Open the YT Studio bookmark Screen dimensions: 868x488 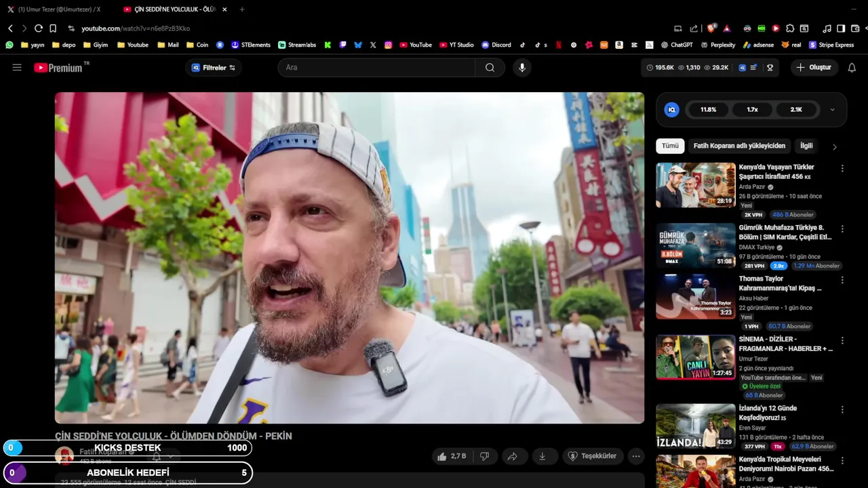point(456,45)
